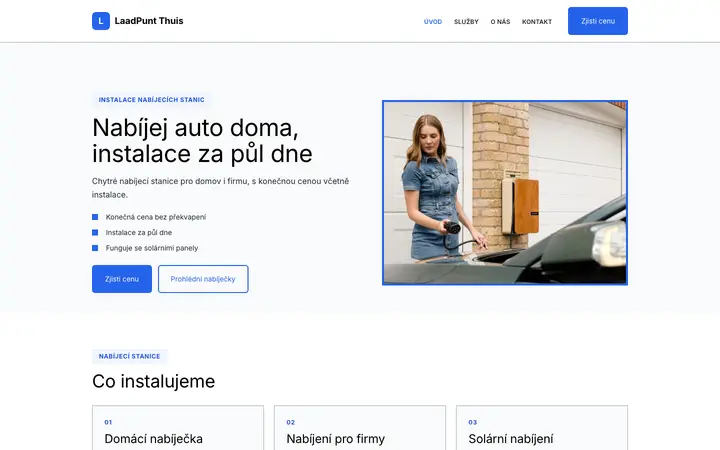Click bullet text Konečná cena bez překvapení
This screenshot has height=450, width=720.
[156, 217]
